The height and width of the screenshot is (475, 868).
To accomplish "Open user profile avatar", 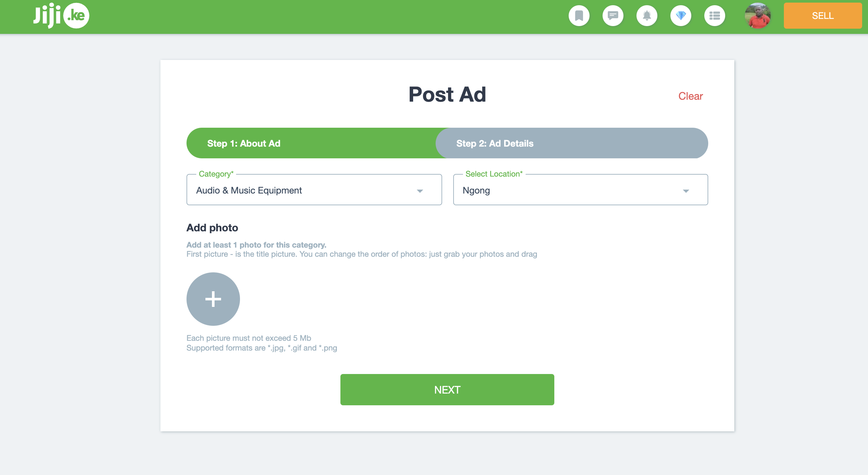I will click(x=757, y=16).
